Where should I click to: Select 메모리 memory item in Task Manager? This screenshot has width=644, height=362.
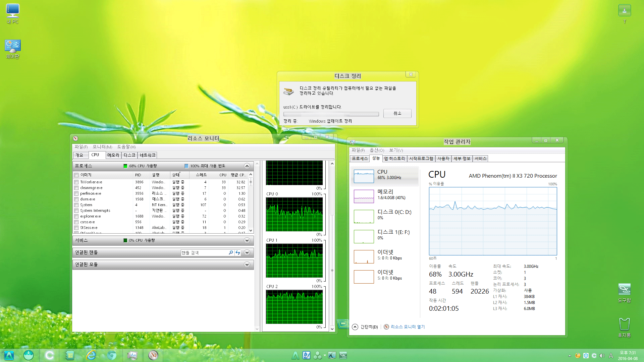(x=385, y=196)
